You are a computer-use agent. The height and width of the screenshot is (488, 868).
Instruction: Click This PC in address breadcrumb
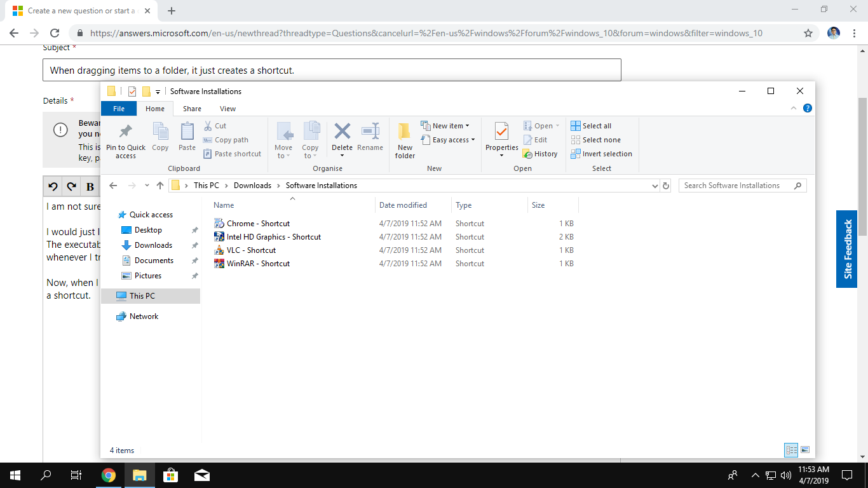click(206, 186)
